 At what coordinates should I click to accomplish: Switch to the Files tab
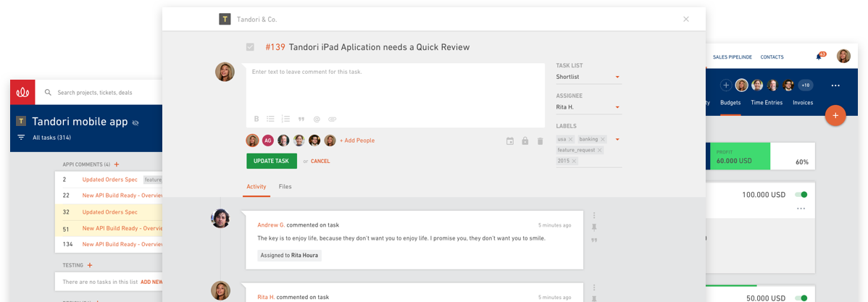click(285, 187)
